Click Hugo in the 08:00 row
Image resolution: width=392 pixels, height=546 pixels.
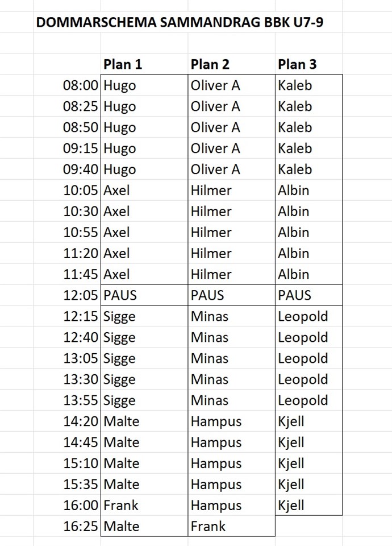(x=120, y=85)
